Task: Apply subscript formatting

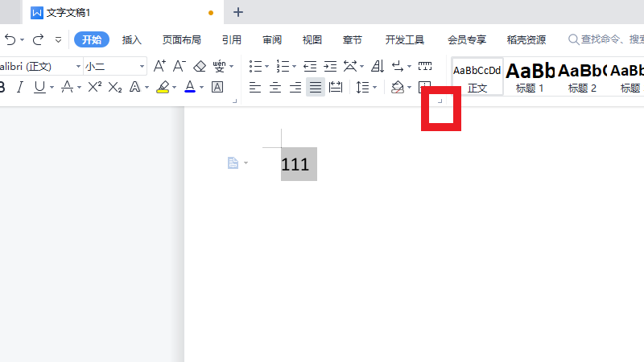Action: pyautogui.click(x=115, y=87)
